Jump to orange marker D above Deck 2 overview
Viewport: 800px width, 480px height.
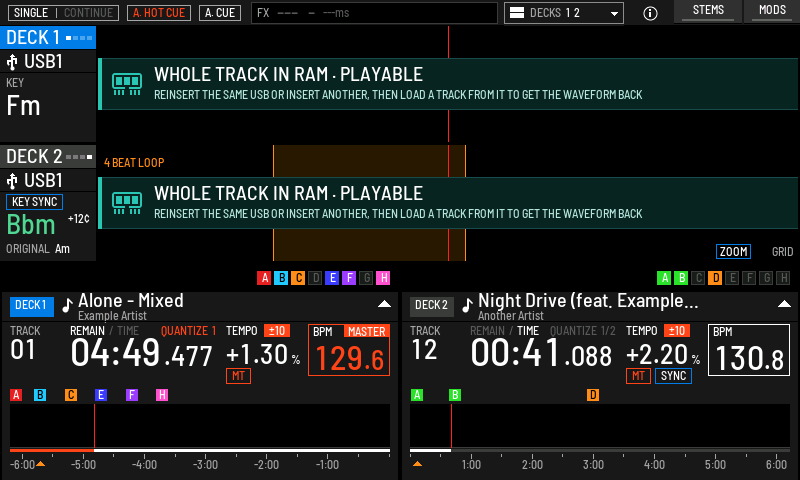click(593, 395)
